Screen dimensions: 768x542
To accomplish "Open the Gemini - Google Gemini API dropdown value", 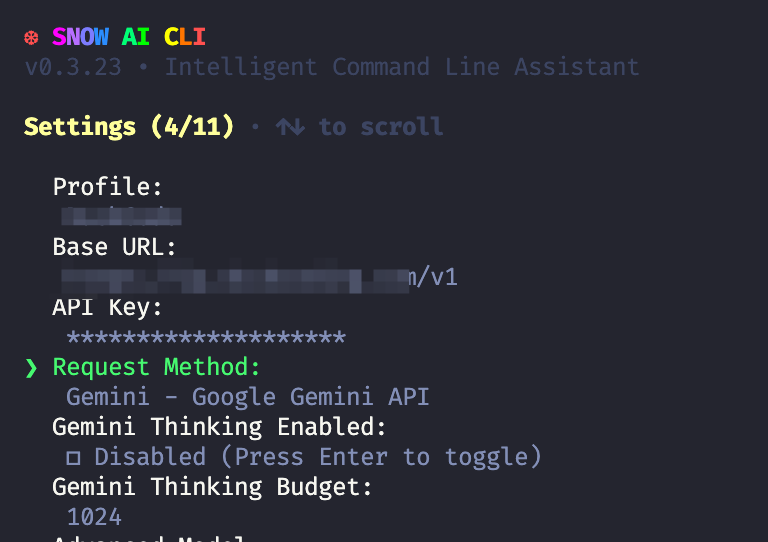I will tap(248, 397).
